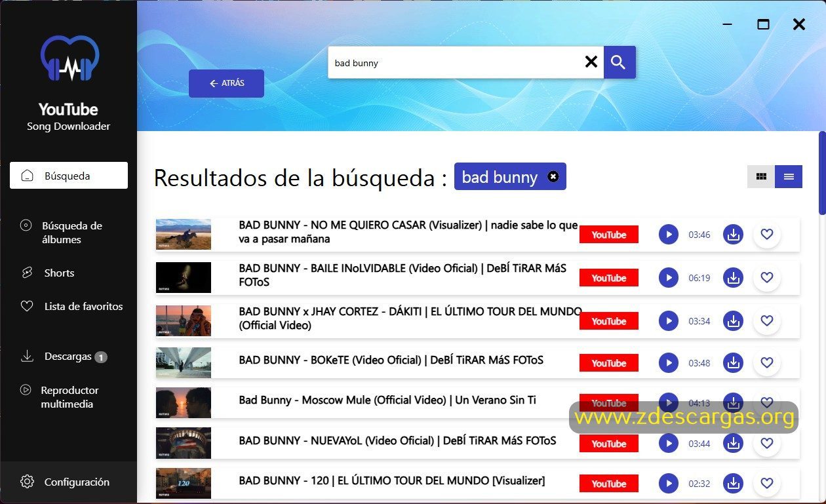This screenshot has height=504, width=826.
Task: Download NUEVAYoL song
Action: tap(733, 443)
